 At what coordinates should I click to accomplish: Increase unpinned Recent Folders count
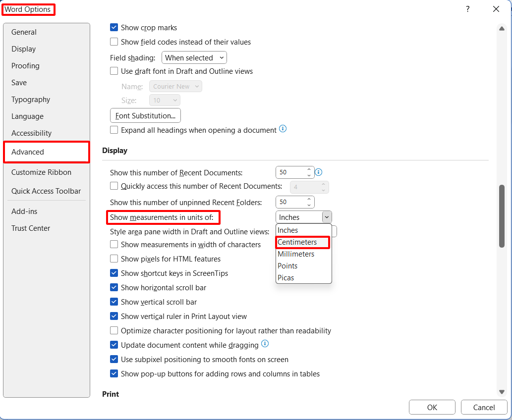[x=309, y=199]
